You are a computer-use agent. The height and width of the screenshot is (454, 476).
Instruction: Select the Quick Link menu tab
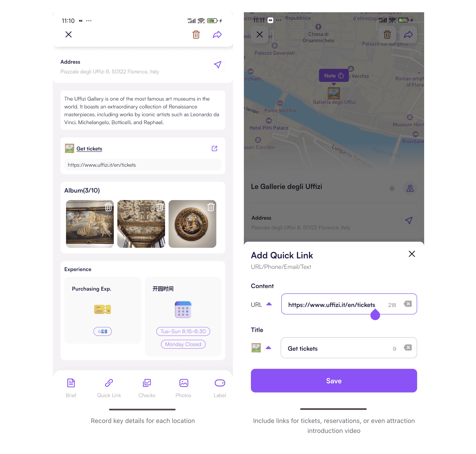point(109,387)
